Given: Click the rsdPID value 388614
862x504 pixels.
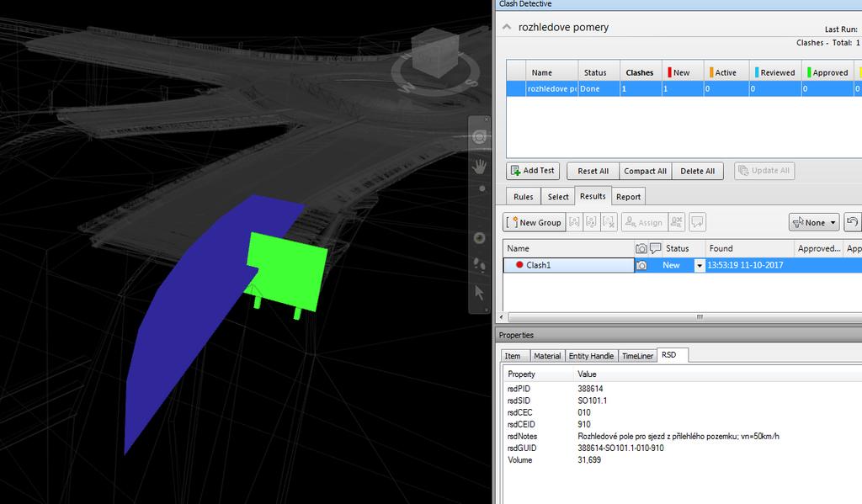Looking at the screenshot, I should tap(590, 389).
